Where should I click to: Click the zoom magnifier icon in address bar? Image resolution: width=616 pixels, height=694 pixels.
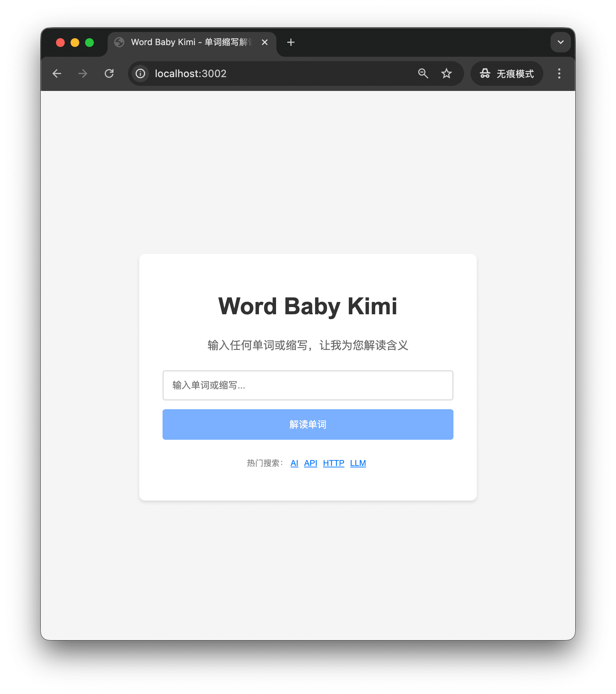423,73
